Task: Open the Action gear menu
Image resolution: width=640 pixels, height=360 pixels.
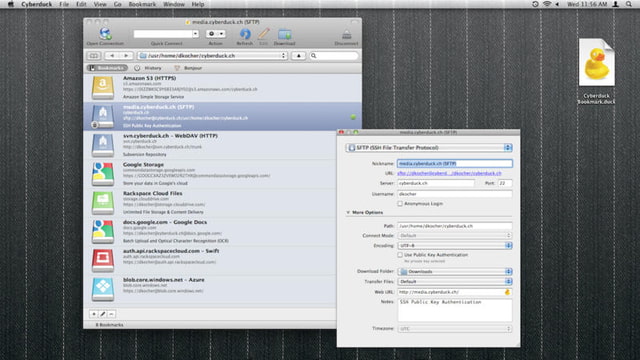Action: pos(216,34)
